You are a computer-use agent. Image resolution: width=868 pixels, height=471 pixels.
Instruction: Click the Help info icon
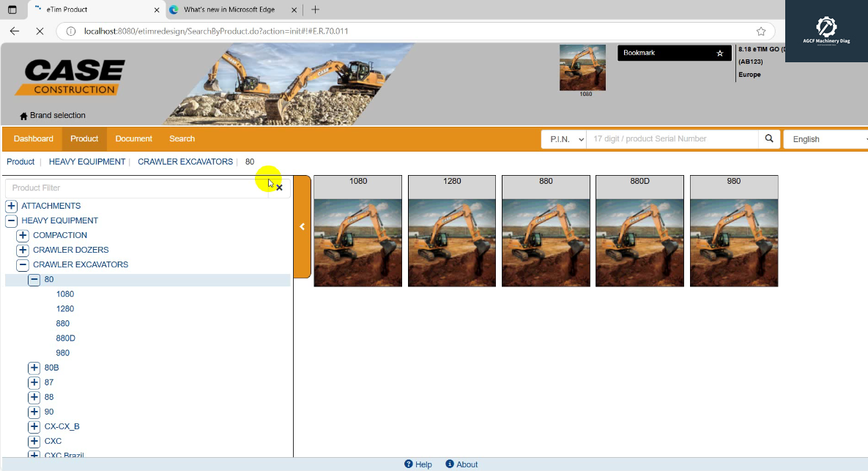[408, 464]
